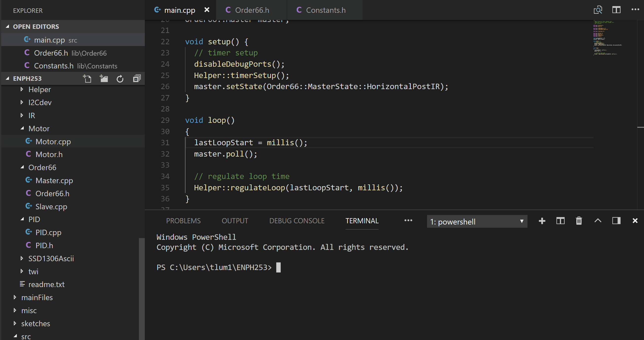Close the main.cpp editor tab
This screenshot has width=644, height=340.
point(207,10)
